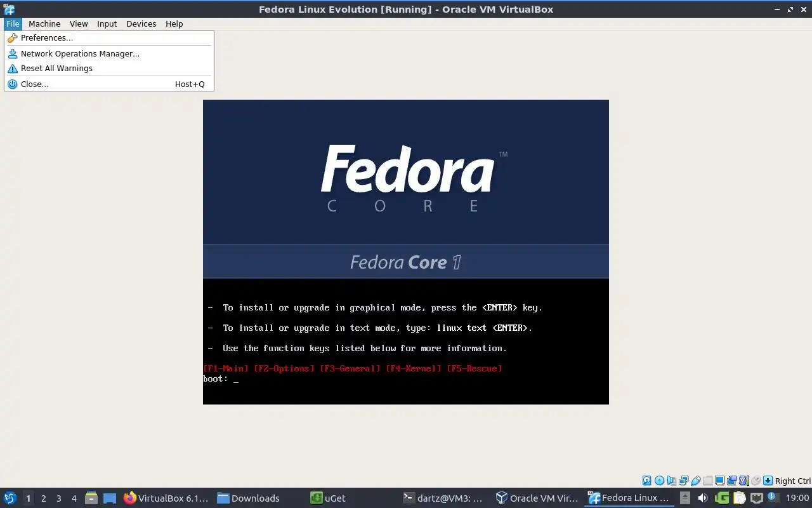This screenshot has width=812, height=508.
Task: Click the virtualization CPU load indicator
Action: 744,481
